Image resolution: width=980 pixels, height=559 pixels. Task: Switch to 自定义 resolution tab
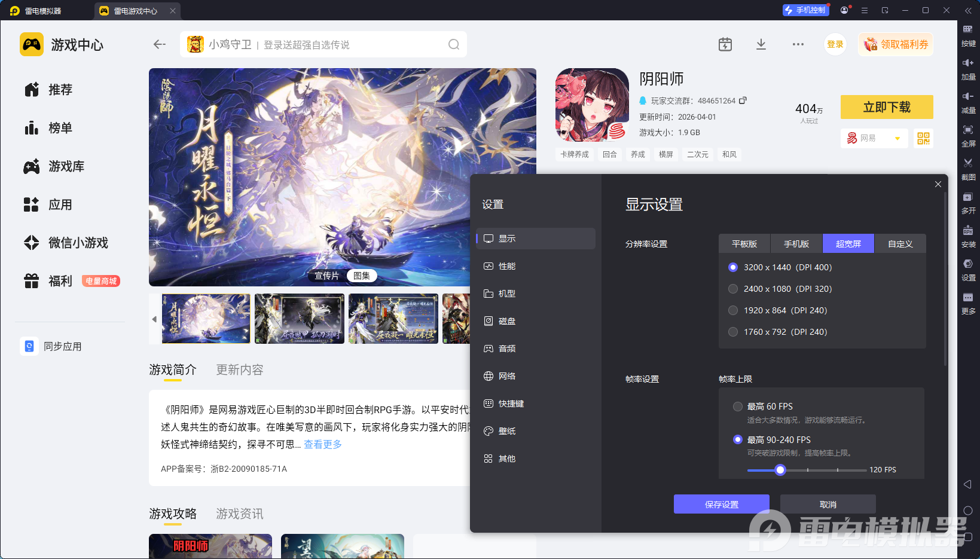click(x=900, y=244)
